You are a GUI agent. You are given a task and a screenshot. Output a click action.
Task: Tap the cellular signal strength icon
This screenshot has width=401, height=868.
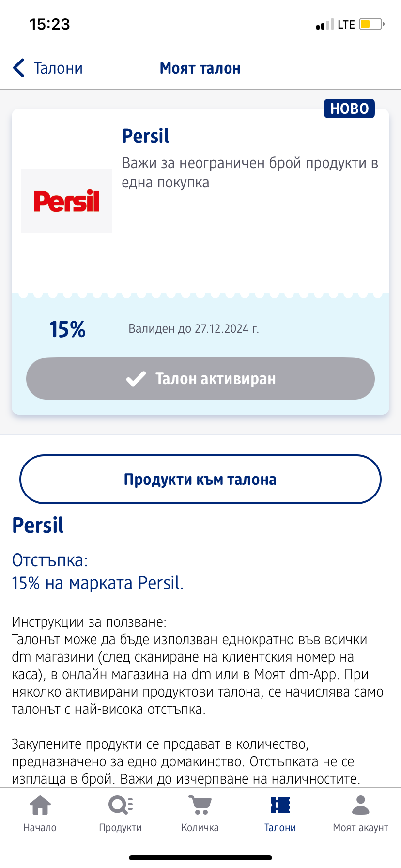coord(324,25)
